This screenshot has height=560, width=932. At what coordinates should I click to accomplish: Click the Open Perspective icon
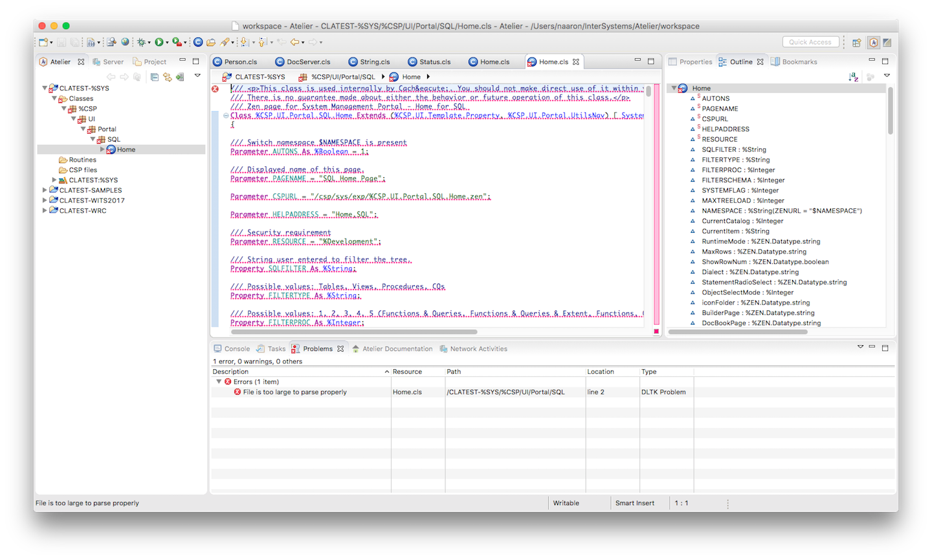[x=856, y=42]
